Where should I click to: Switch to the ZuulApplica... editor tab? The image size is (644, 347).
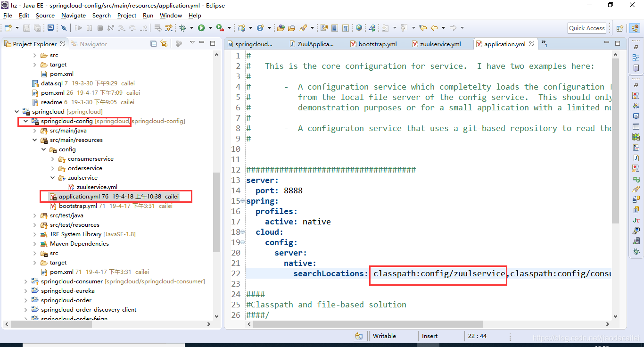(312, 44)
